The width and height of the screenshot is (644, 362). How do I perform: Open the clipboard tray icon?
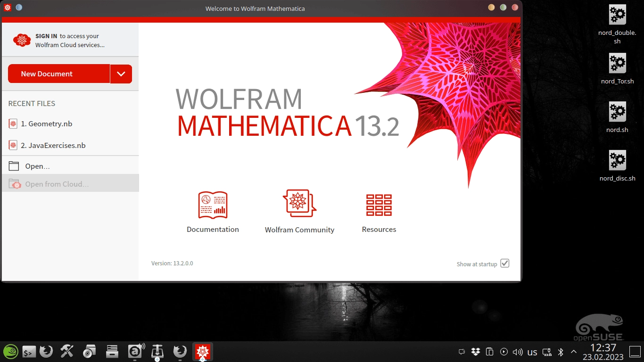tap(490, 352)
